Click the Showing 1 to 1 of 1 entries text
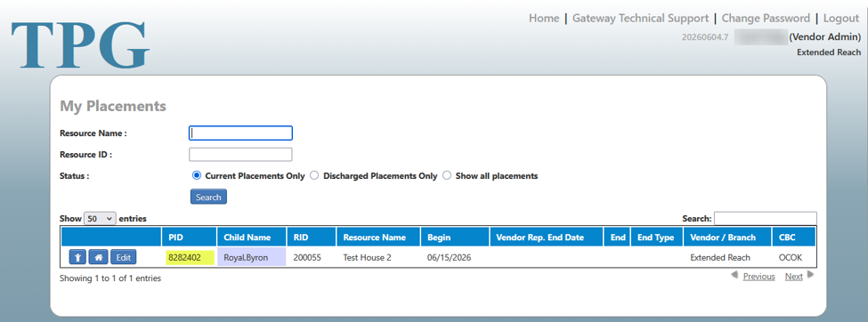 pyautogui.click(x=110, y=278)
